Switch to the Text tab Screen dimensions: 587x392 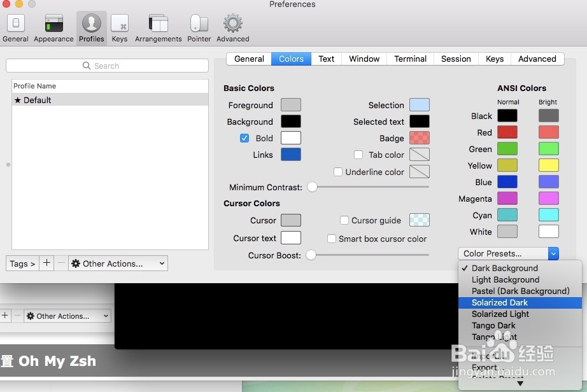327,59
